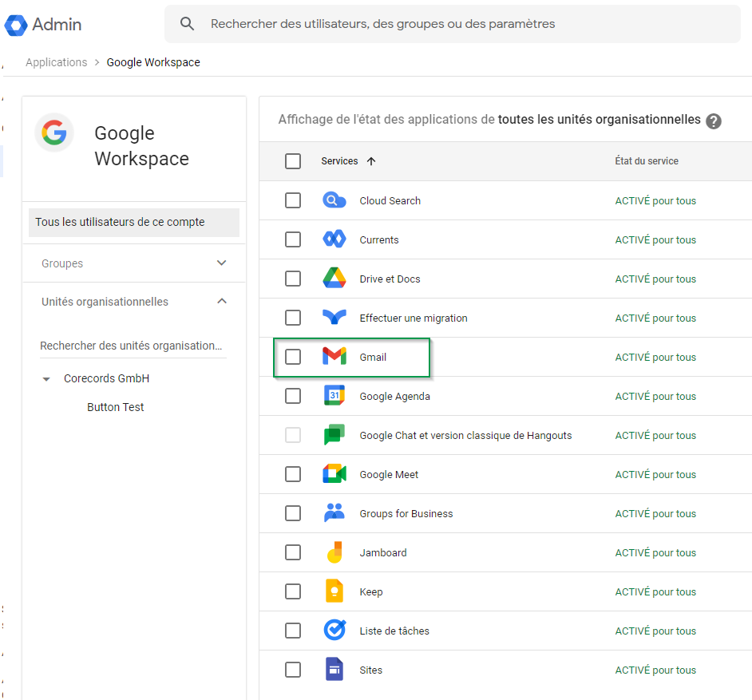The height and width of the screenshot is (700, 752).
Task: Click the Cloud Search icon
Action: [334, 200]
